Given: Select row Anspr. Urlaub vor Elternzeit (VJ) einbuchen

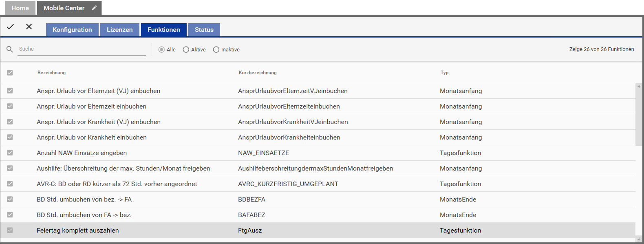Looking at the screenshot, I should (318, 91).
